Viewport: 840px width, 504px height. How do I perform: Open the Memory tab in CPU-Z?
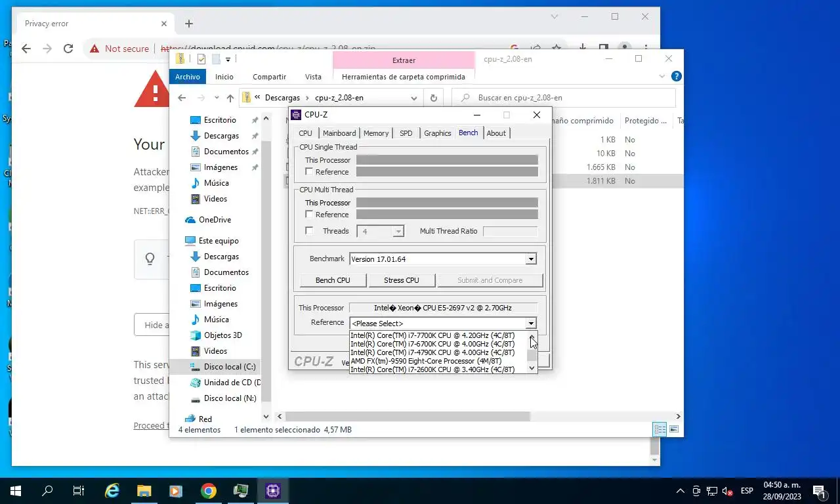pos(376,133)
